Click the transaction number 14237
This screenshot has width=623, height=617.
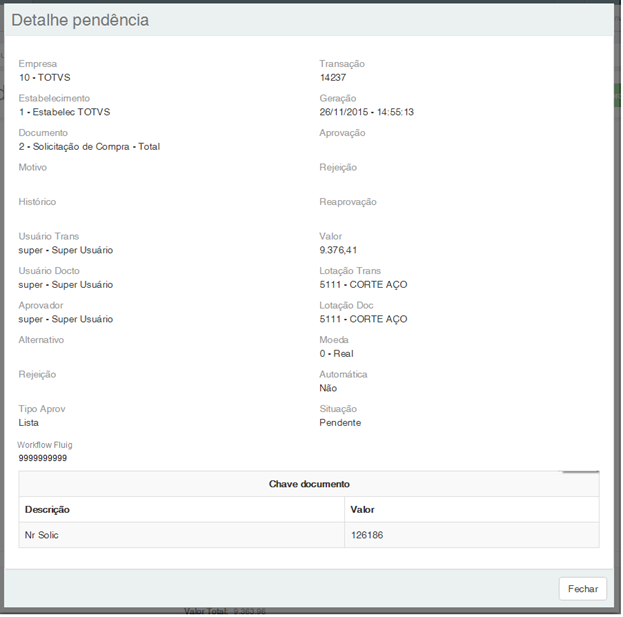tap(332, 77)
